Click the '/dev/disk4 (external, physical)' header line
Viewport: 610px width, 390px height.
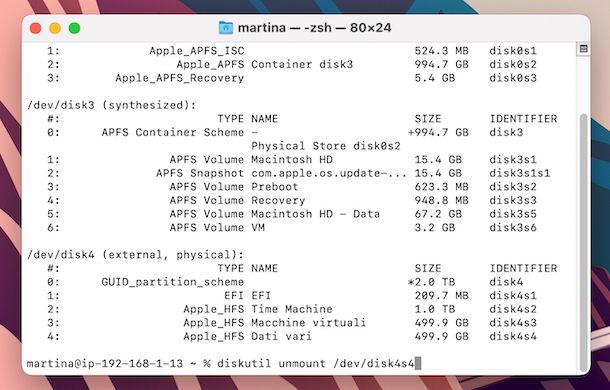(x=135, y=255)
